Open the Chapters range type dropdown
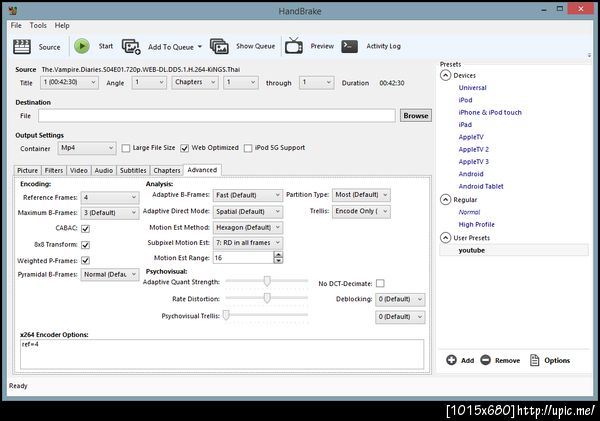 pos(195,83)
